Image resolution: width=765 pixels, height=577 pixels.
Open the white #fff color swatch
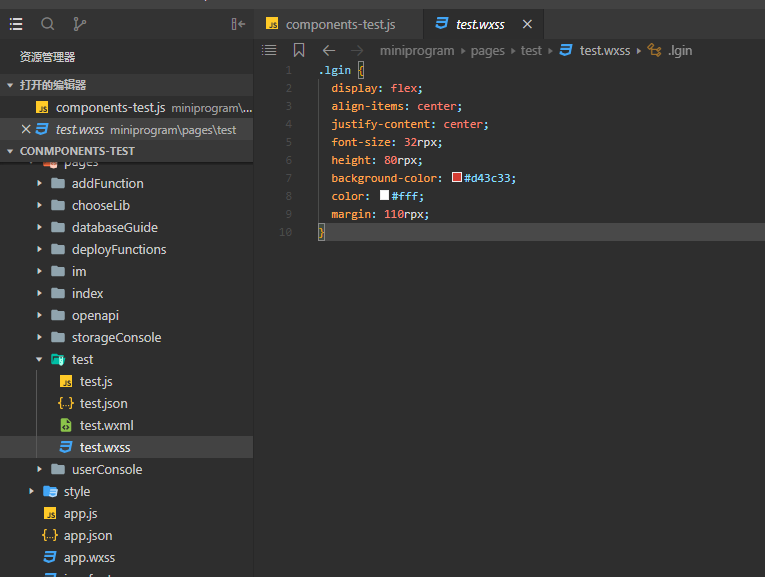(x=384, y=195)
